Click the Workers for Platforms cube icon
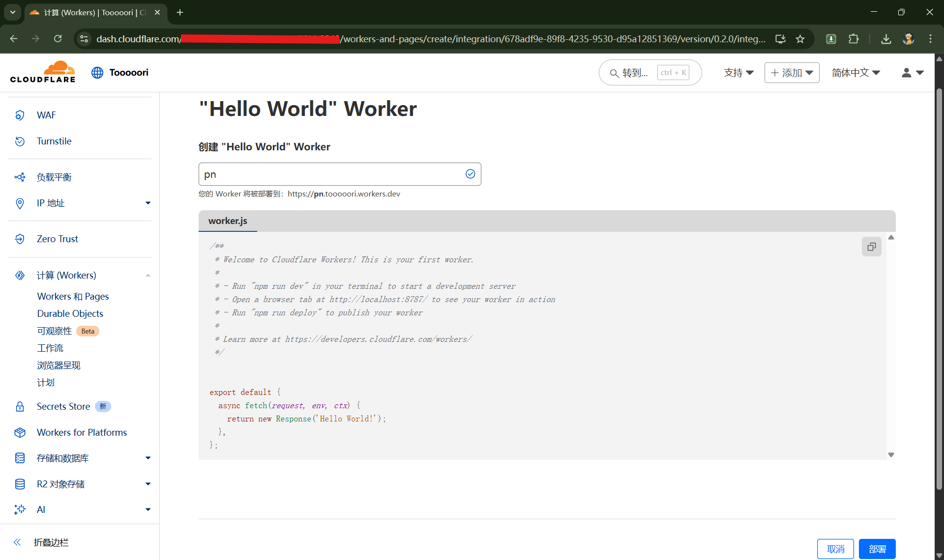 click(20, 432)
